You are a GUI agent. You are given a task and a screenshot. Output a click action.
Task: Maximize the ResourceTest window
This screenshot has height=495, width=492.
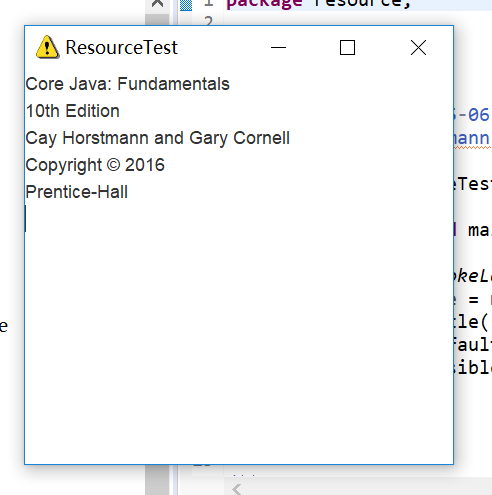(347, 47)
